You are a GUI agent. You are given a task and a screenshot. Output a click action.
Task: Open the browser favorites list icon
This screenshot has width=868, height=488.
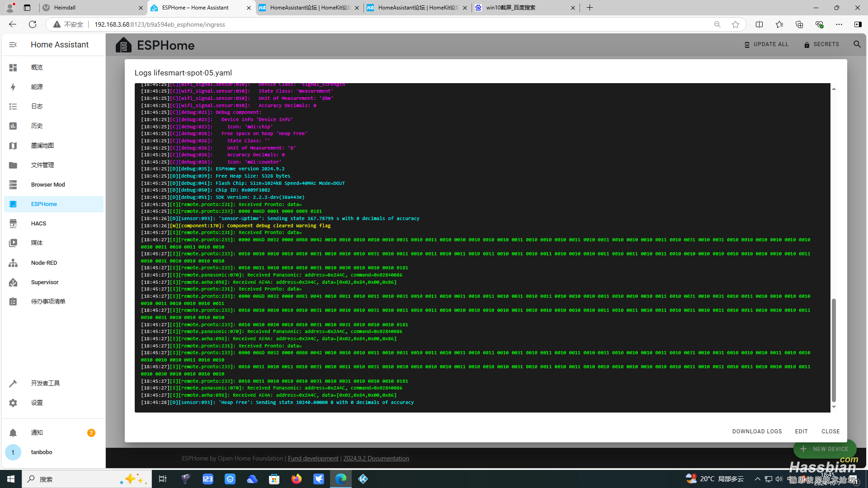(779, 24)
